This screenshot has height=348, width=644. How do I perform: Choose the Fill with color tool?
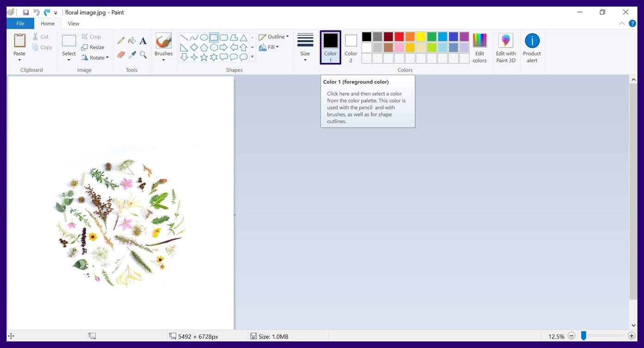[x=131, y=40]
